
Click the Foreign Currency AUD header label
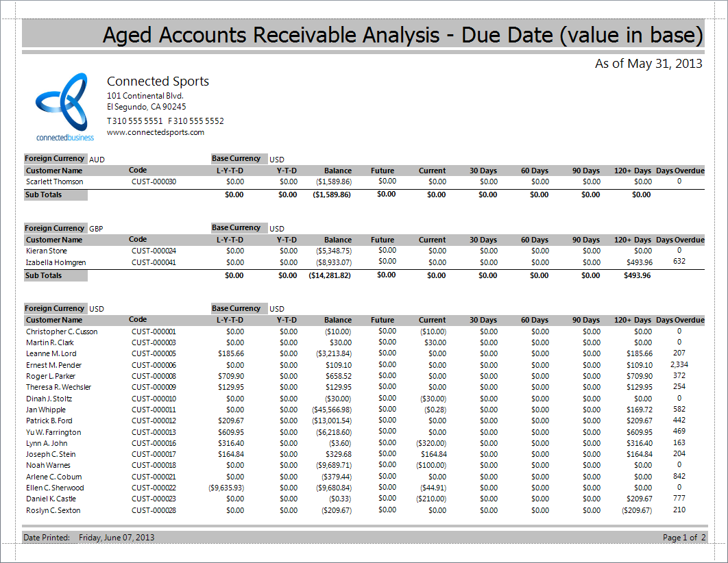click(x=55, y=158)
